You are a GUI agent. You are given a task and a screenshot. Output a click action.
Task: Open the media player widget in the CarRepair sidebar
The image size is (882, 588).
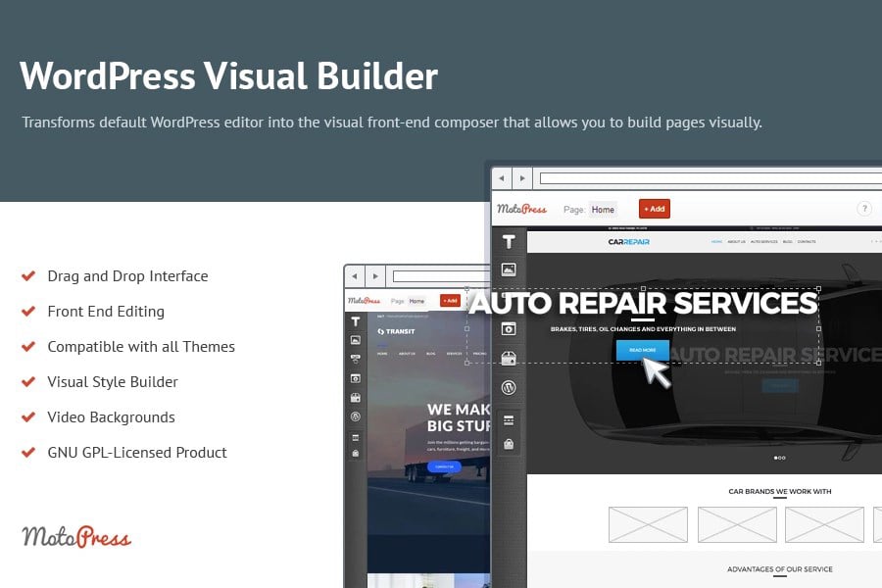509,328
